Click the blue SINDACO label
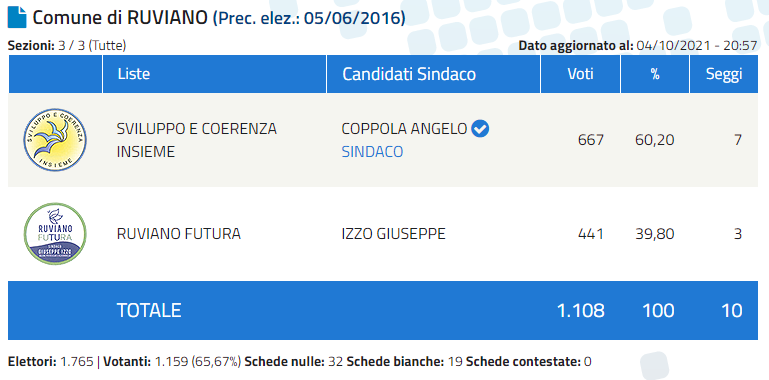Viewport: 769px width, 380px height. point(372,152)
